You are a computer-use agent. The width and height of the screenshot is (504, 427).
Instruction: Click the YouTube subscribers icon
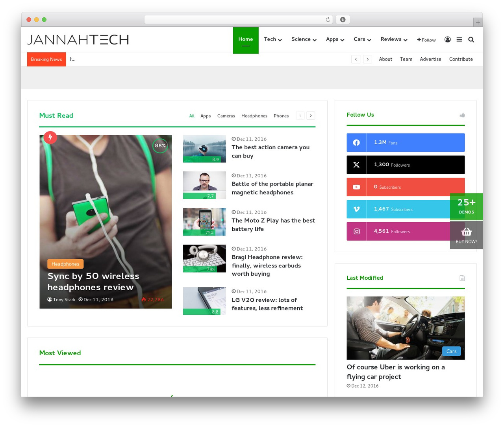(x=356, y=187)
